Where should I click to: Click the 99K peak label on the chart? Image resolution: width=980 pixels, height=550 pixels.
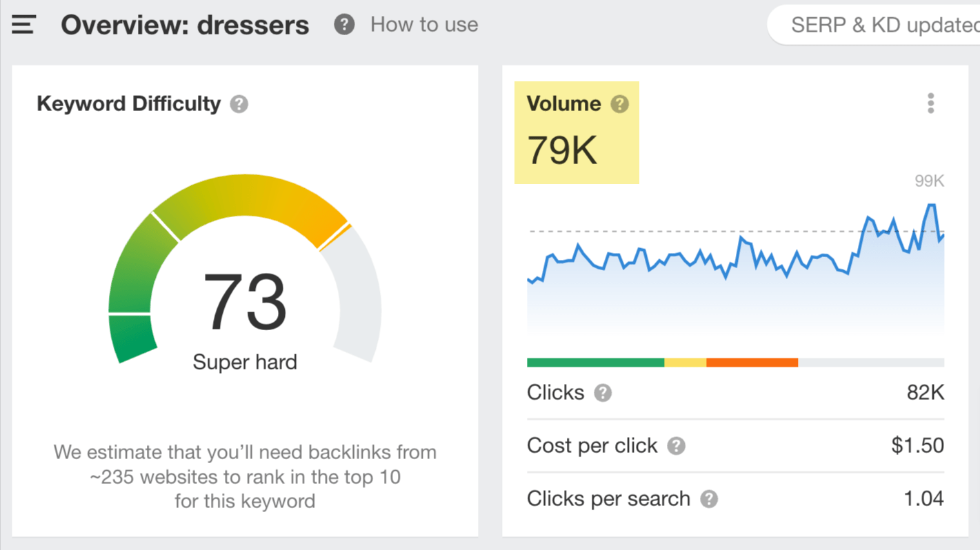coord(928,181)
